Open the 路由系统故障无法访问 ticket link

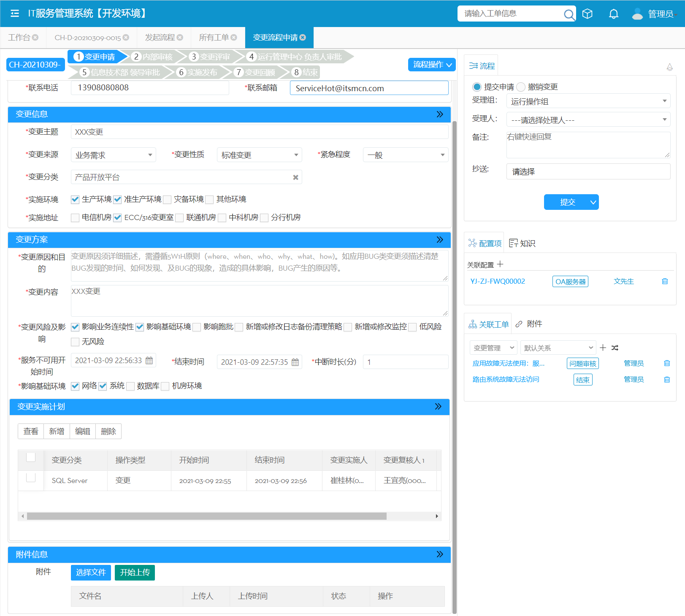[x=506, y=380]
